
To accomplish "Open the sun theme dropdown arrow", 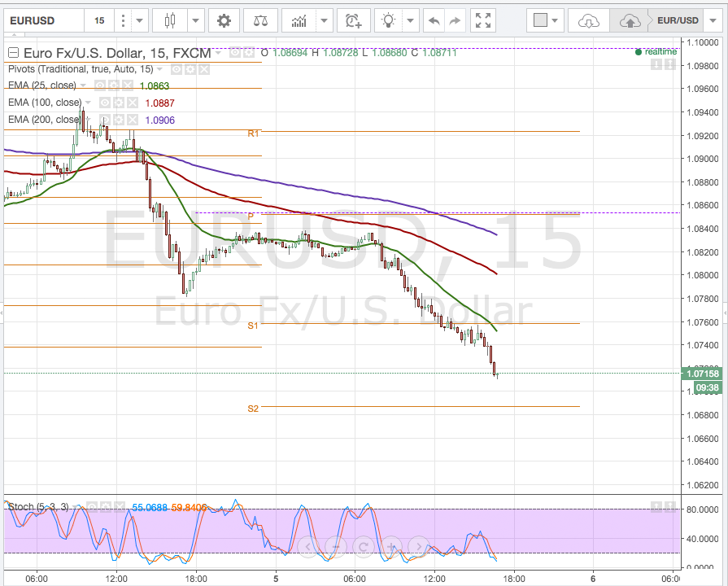I will click(411, 20).
